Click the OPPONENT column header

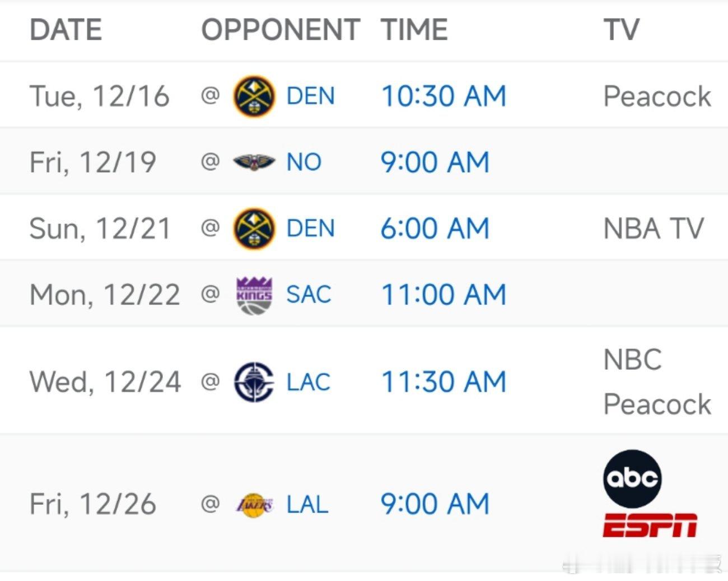coord(281,30)
